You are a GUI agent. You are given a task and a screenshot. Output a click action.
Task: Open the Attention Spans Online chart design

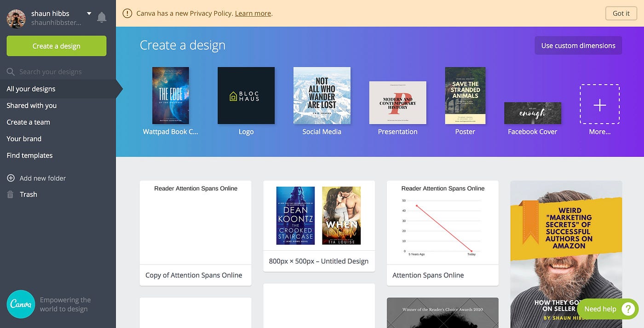(x=443, y=223)
